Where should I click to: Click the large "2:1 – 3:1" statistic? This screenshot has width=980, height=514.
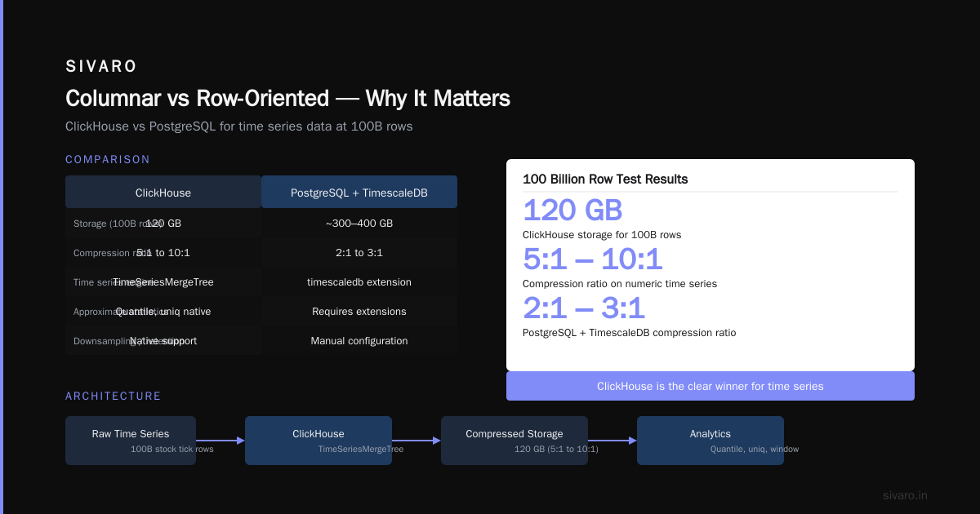584,308
